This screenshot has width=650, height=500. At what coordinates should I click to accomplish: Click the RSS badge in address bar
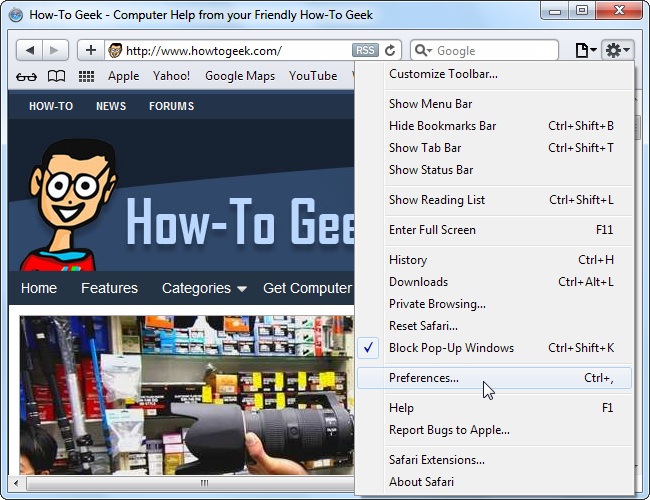(x=366, y=50)
